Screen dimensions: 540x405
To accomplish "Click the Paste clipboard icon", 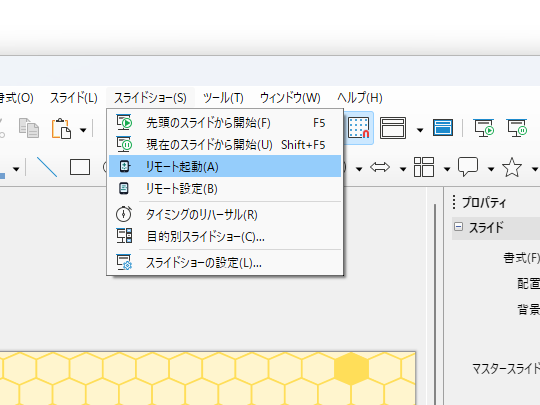I will tap(61, 129).
